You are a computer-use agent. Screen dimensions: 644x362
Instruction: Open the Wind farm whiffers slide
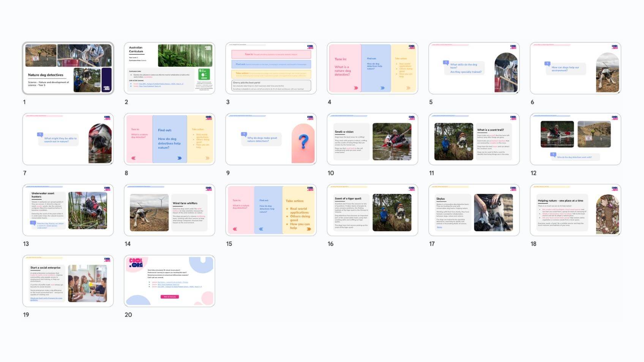click(x=169, y=210)
